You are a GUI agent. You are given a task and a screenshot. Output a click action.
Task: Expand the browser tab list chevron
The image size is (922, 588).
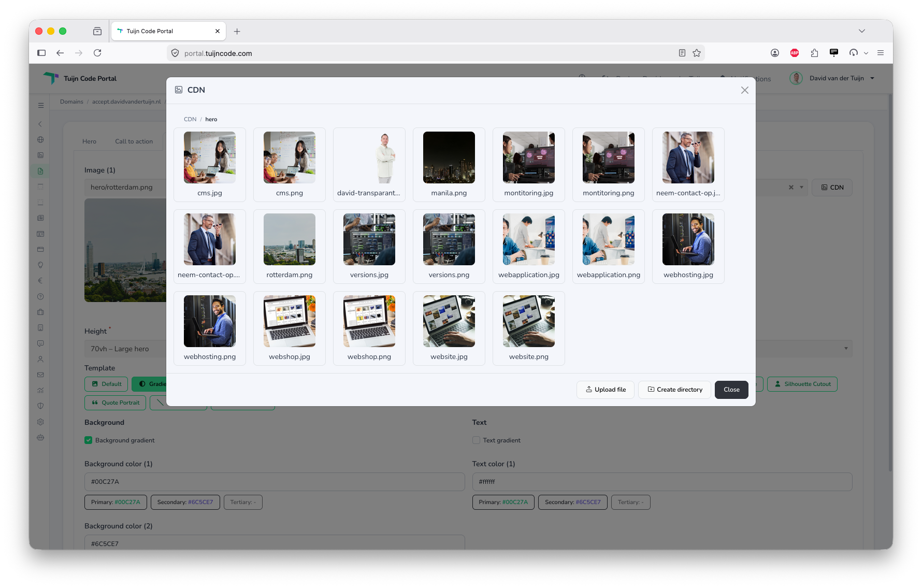pyautogui.click(x=862, y=31)
